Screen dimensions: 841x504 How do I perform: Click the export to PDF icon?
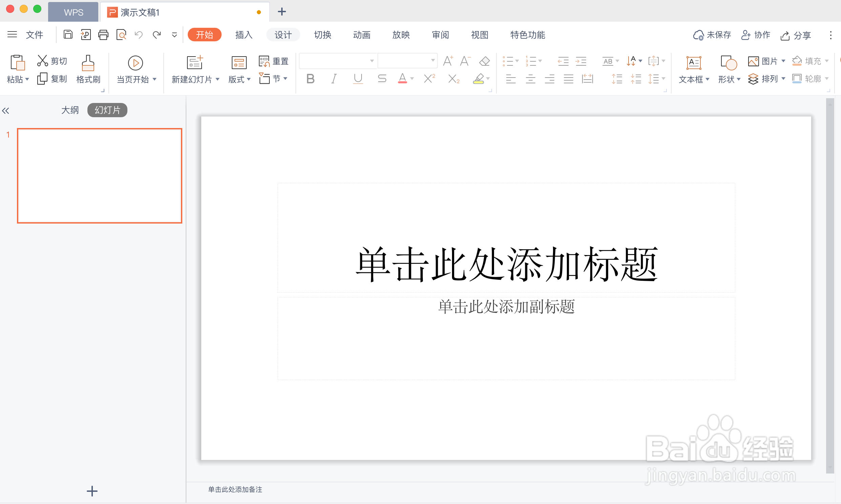coord(86,35)
